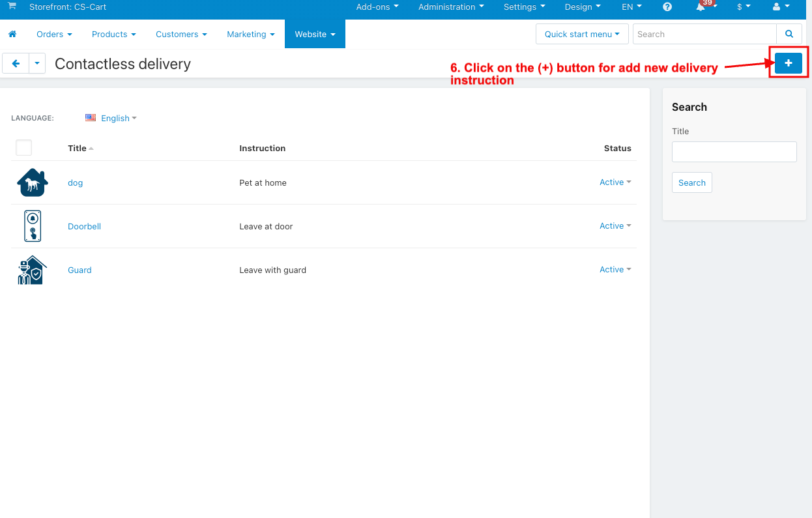
Task: Focus the Title search field in sidebar
Action: click(734, 152)
